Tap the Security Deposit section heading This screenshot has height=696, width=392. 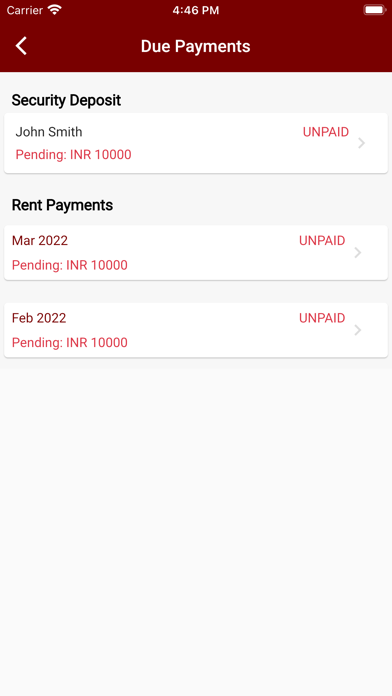coord(66,101)
